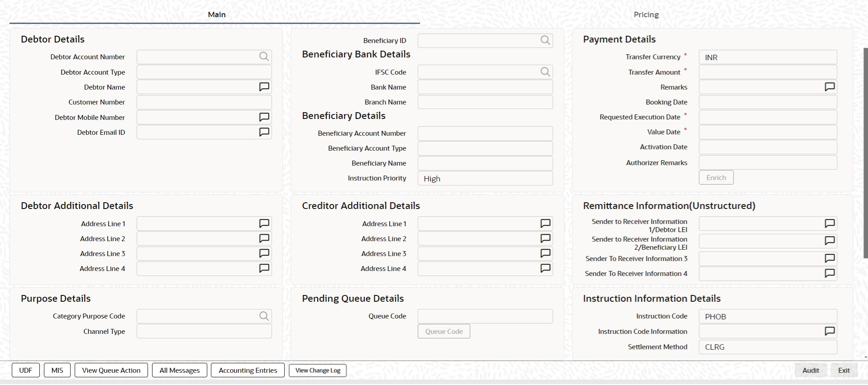This screenshot has height=385, width=868.
Task: Click the Audit button
Action: (x=811, y=370)
